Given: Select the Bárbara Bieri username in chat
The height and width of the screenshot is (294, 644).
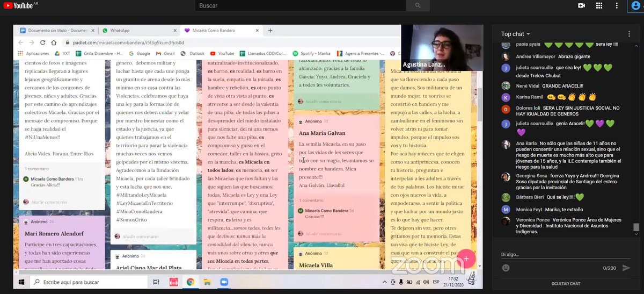Looking at the screenshot, I should pos(529,197).
